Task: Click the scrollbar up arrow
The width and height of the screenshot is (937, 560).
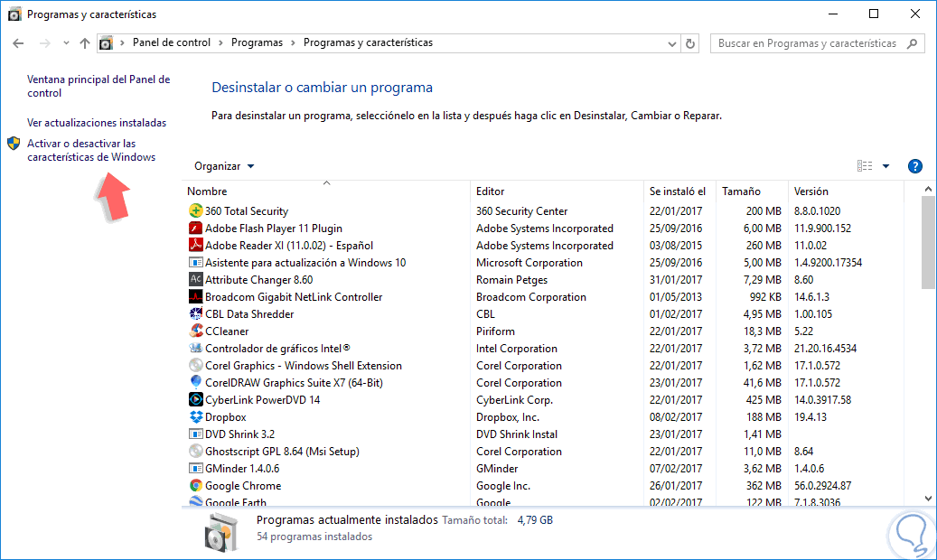Action: pyautogui.click(x=928, y=189)
